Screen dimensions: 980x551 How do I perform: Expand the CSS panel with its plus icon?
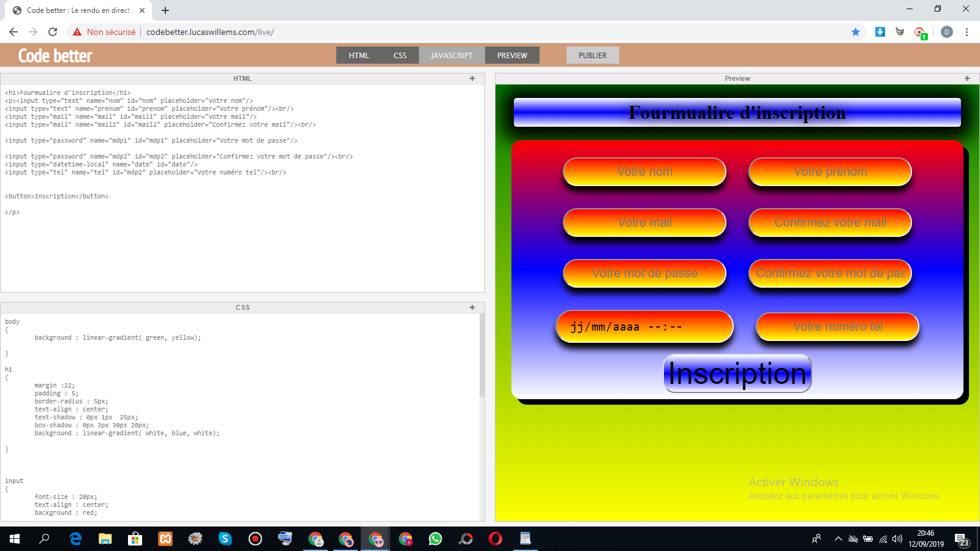[x=472, y=307]
